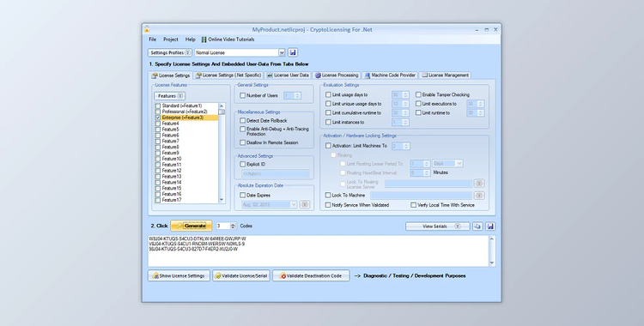Click Validate License/Serial

[241, 275]
